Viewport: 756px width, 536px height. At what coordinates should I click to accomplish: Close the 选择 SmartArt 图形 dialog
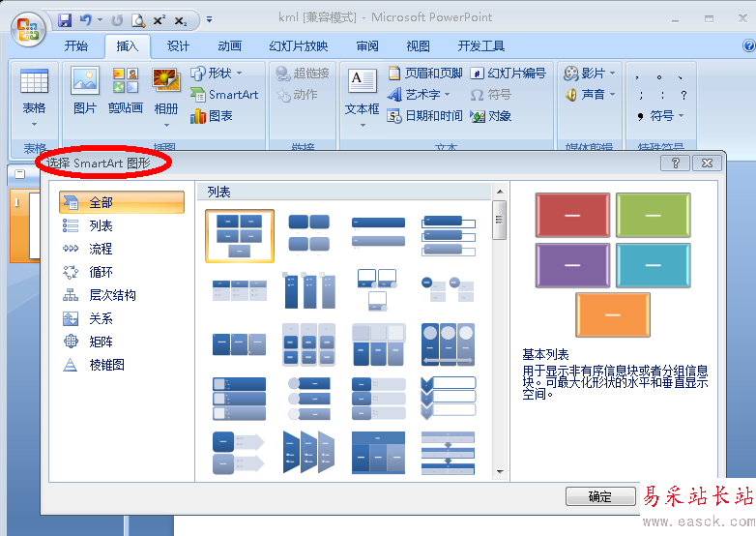[x=707, y=164]
